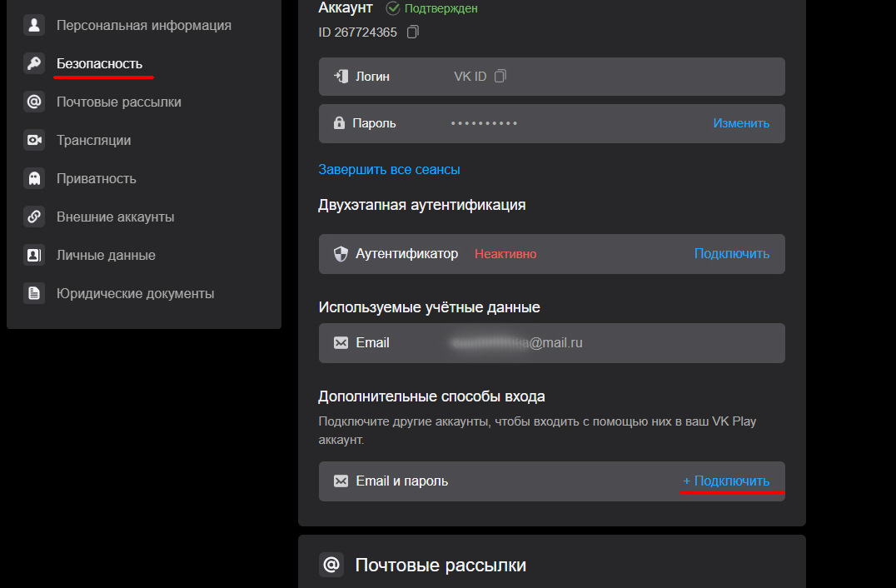This screenshot has width=896, height=588.
Task: Click the Email address field row
Action: click(551, 343)
